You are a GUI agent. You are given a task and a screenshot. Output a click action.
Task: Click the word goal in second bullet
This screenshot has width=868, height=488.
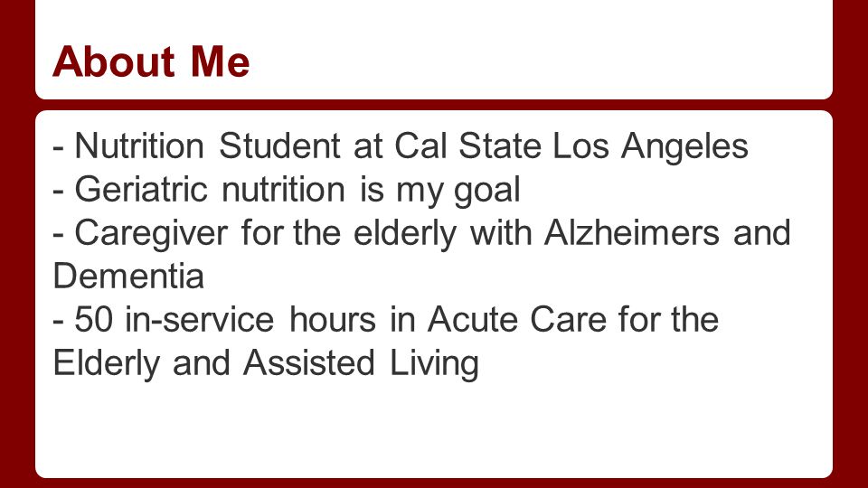click(487, 191)
